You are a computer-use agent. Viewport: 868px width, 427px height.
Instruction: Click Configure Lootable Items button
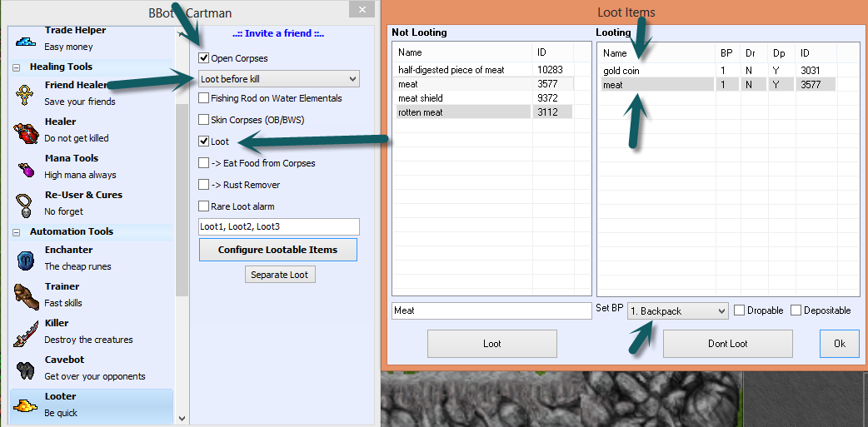278,250
